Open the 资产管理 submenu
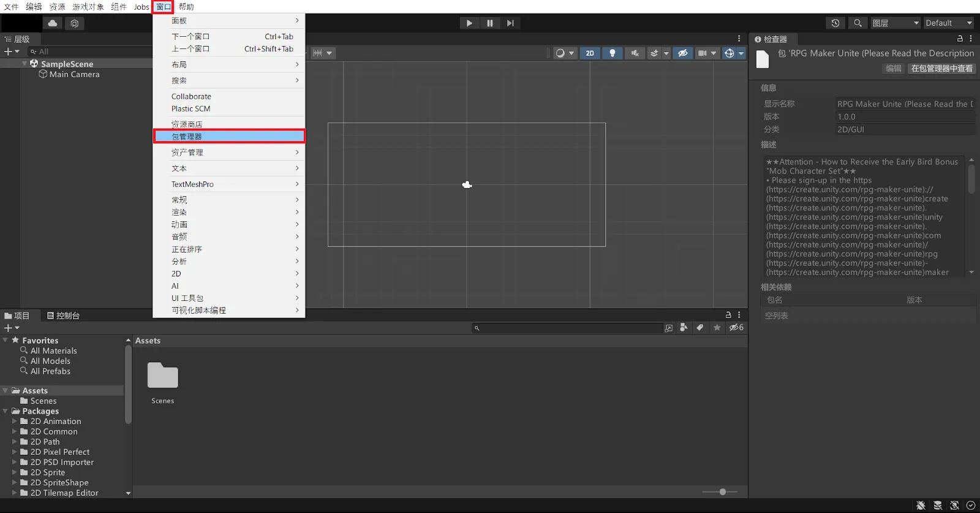The image size is (980, 513). (229, 153)
